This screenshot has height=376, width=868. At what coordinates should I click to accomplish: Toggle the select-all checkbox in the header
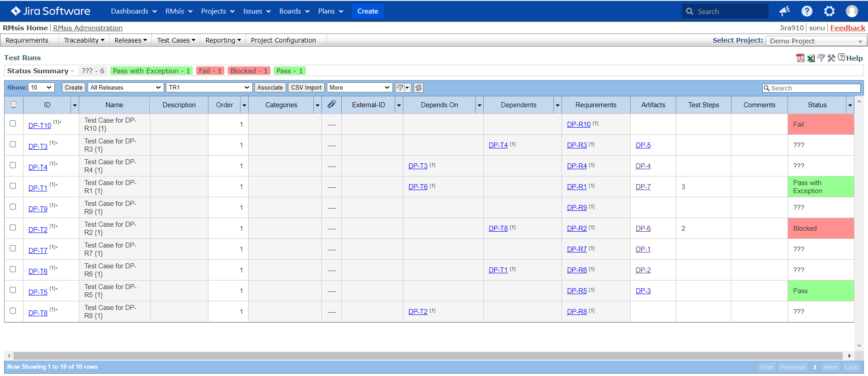click(14, 105)
